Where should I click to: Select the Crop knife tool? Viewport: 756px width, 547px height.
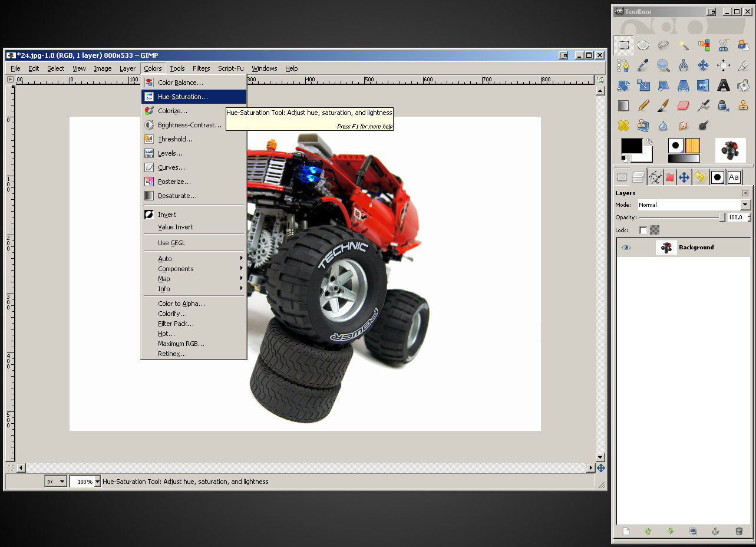[743, 65]
